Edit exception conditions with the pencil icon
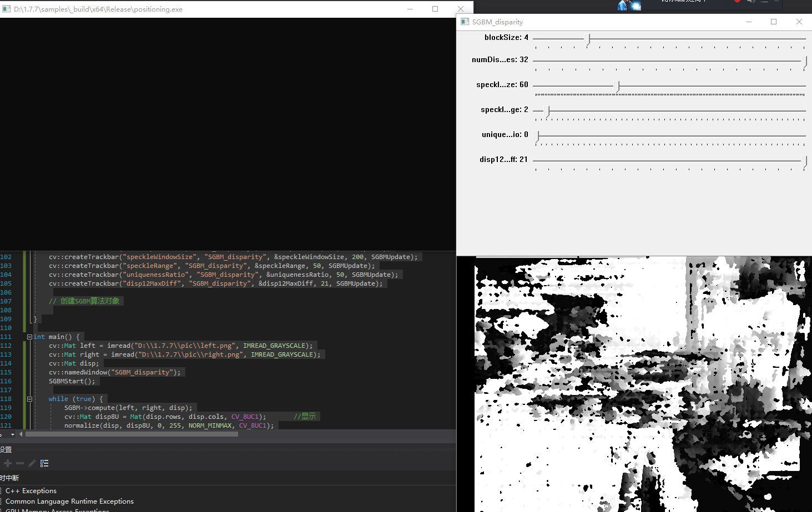 pyautogui.click(x=32, y=463)
